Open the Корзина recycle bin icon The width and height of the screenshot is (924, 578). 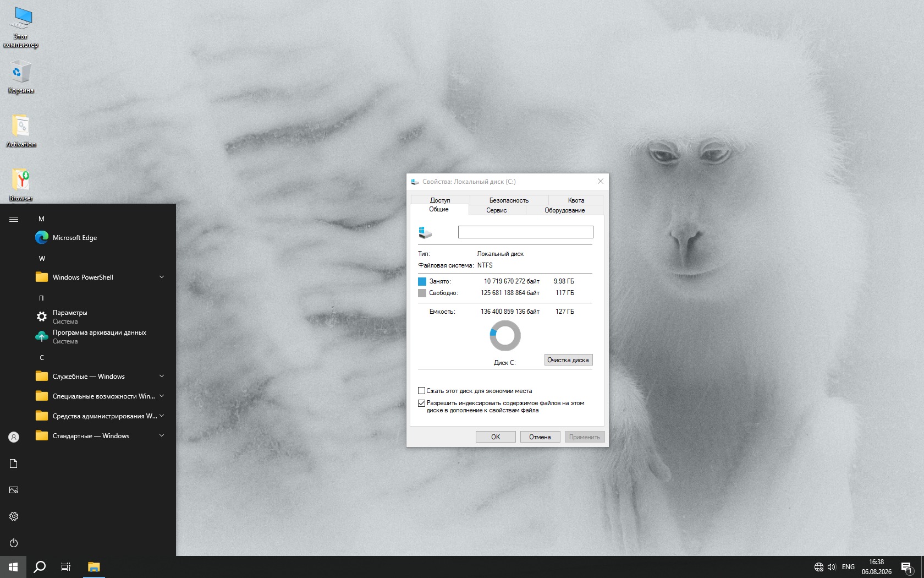pos(21,78)
